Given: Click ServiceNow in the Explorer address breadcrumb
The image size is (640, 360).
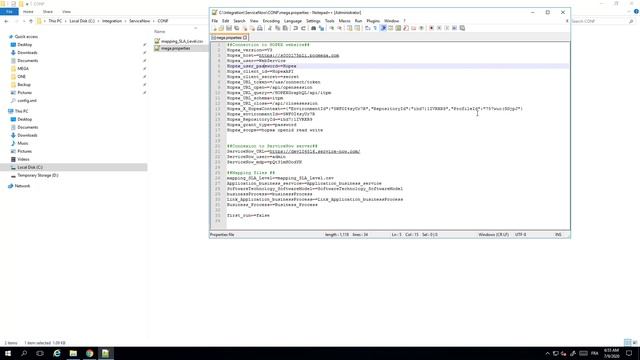Looking at the screenshot, I should point(140,21).
